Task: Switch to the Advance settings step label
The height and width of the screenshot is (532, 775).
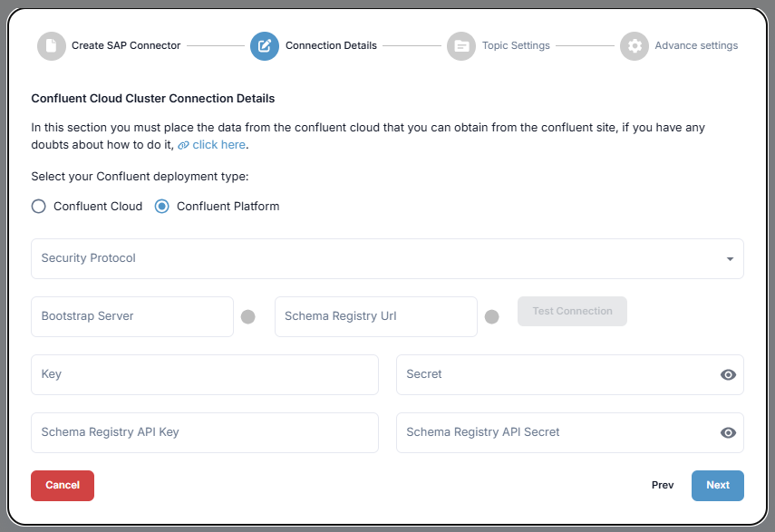Action: 696,45
